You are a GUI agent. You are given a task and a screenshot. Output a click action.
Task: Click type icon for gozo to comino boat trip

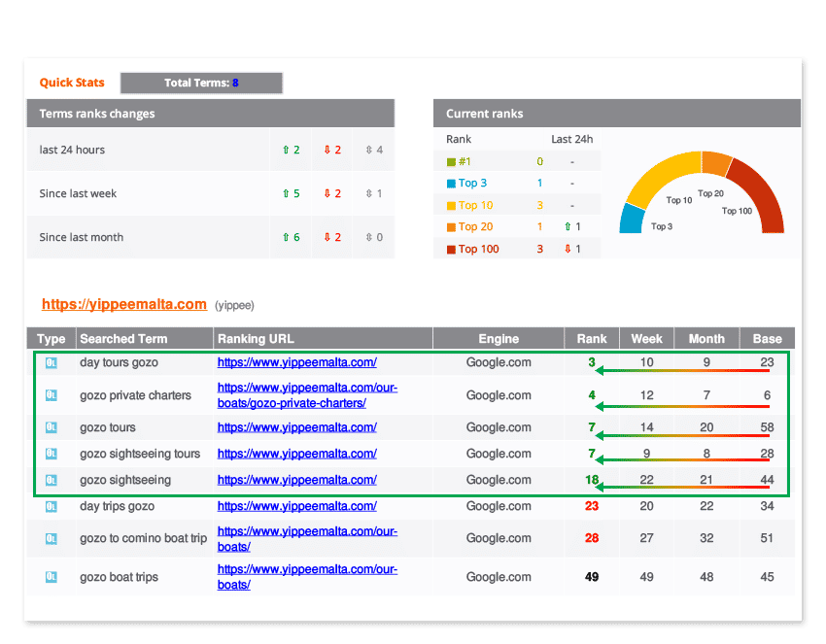pos(52,539)
